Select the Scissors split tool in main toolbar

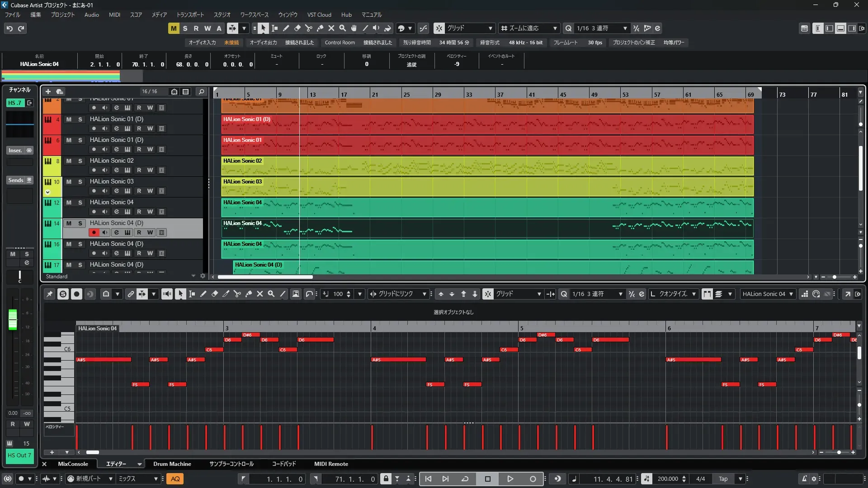pyautogui.click(x=309, y=28)
